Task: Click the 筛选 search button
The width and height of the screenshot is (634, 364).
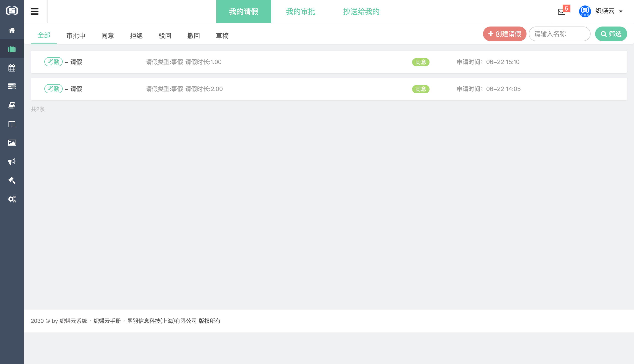Action: (x=611, y=34)
